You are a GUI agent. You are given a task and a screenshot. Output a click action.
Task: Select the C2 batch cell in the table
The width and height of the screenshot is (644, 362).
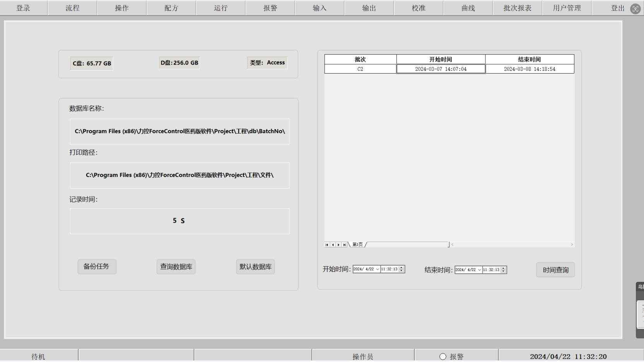click(360, 69)
